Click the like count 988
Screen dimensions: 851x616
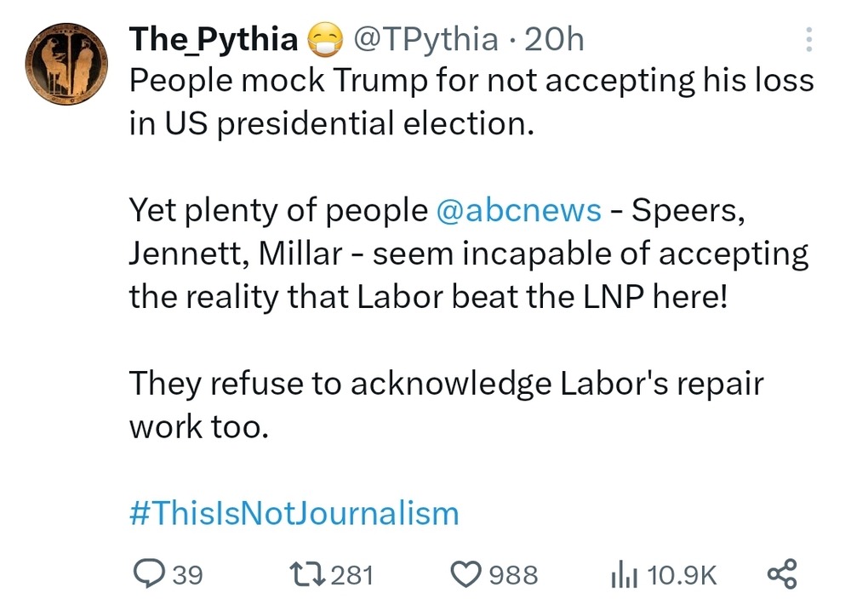coord(514,575)
